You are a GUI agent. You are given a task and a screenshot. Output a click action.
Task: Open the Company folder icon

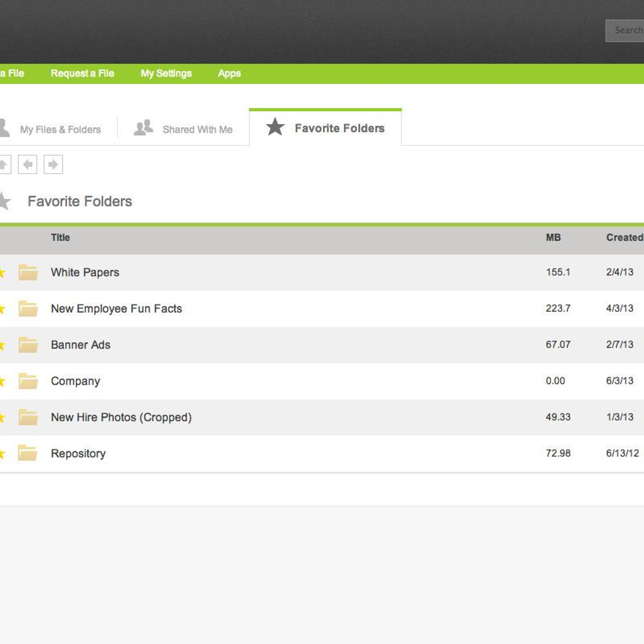pyautogui.click(x=28, y=381)
